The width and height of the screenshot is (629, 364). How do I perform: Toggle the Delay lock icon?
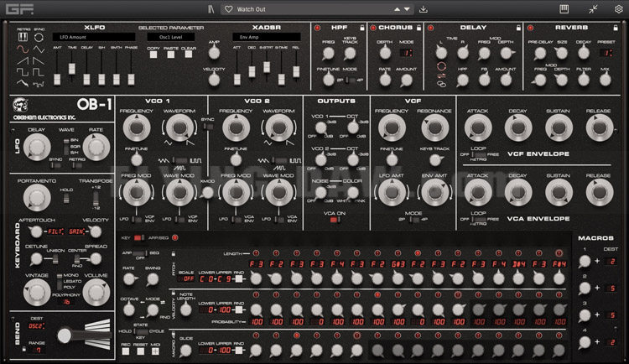click(518, 28)
